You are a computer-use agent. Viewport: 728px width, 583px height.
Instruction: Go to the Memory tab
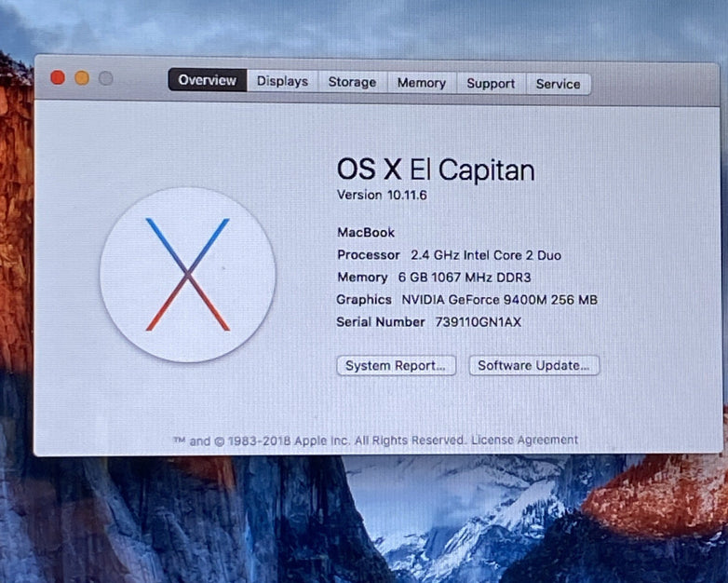pyautogui.click(x=422, y=83)
